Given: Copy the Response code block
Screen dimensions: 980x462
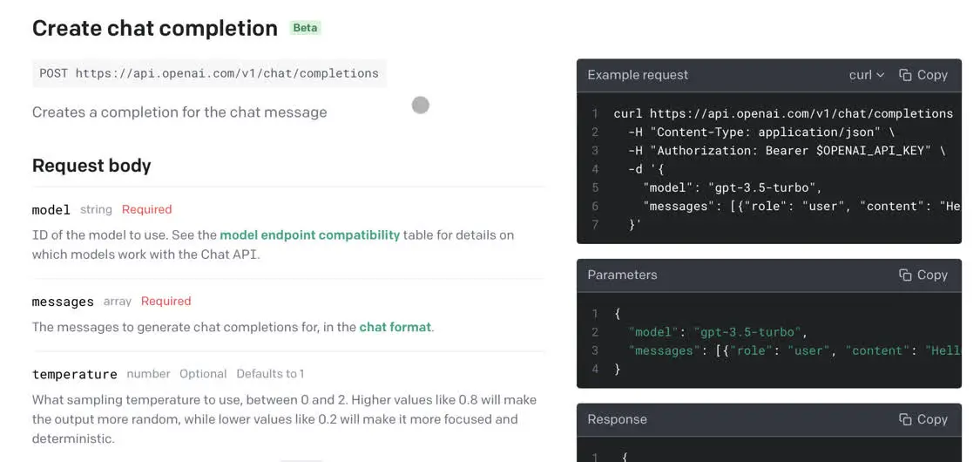Looking at the screenshot, I should pyautogui.click(x=923, y=419).
